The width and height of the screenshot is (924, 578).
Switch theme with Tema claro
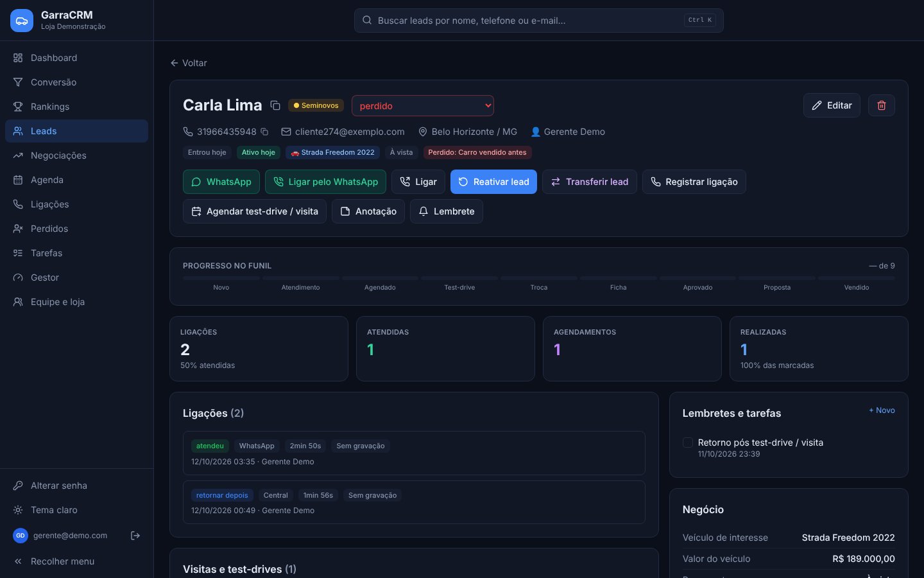[76, 510]
